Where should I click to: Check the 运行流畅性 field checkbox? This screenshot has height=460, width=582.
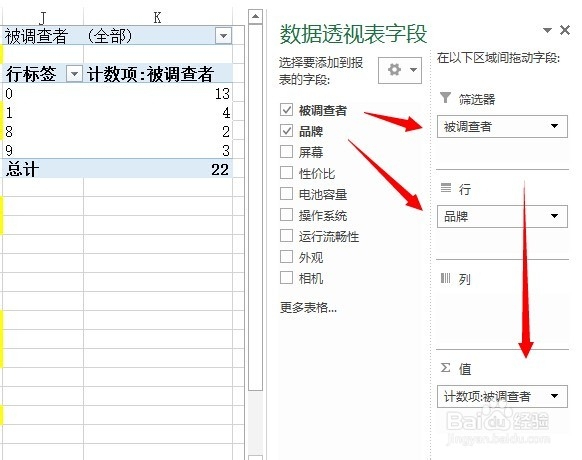click(286, 236)
